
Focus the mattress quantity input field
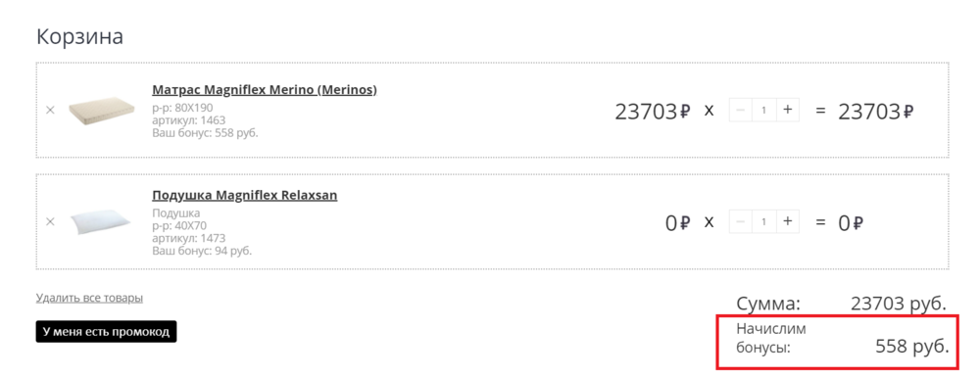(x=764, y=110)
